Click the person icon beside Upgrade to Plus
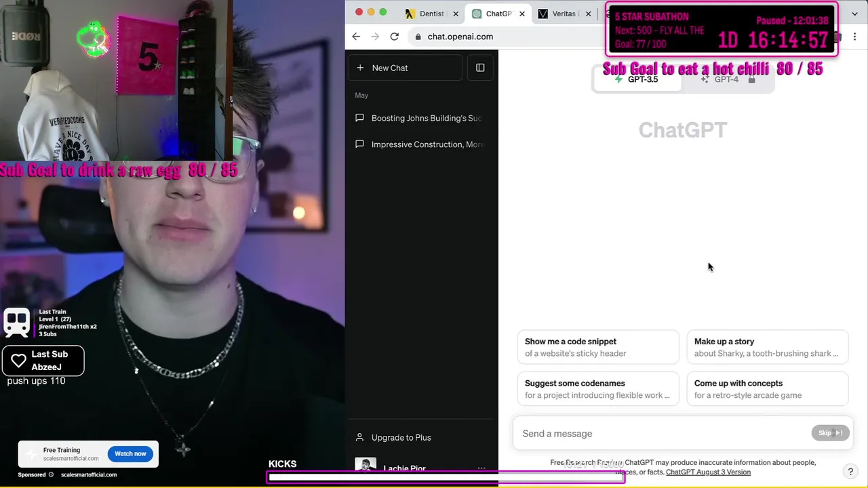Image resolution: width=868 pixels, height=488 pixels. tap(359, 437)
